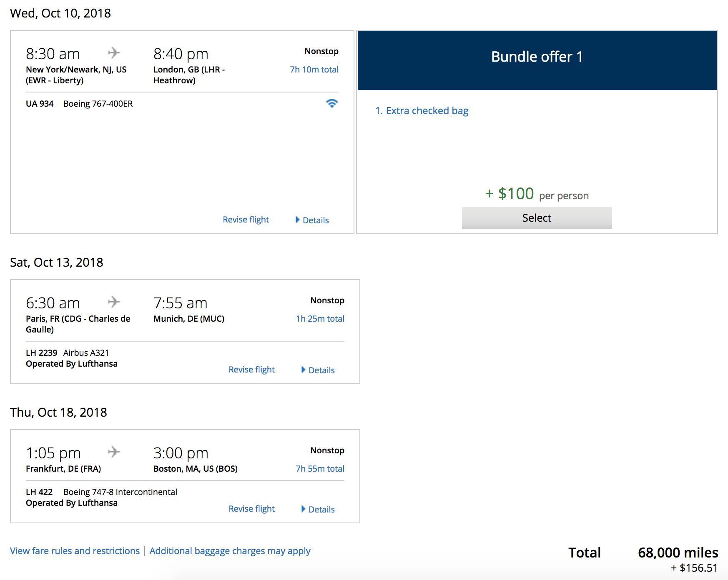
Task: Open Additional baggage charges may apply link
Action: (230, 551)
